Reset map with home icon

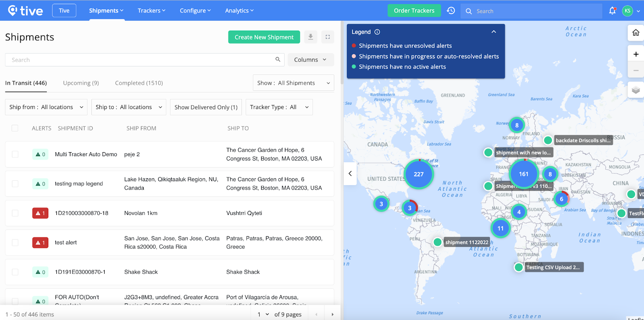[x=636, y=33]
